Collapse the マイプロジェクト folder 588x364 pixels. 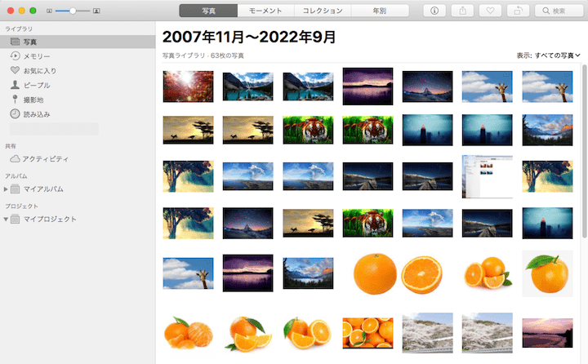7,220
